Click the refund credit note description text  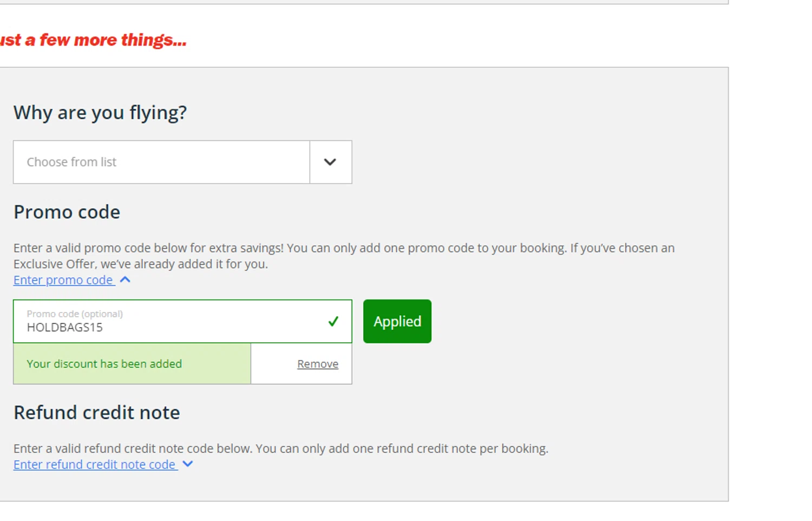tap(280, 448)
